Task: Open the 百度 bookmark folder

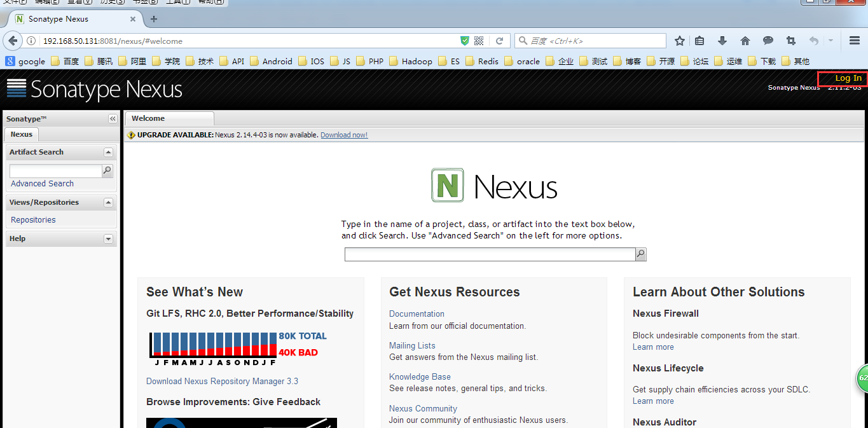Action: pos(65,61)
